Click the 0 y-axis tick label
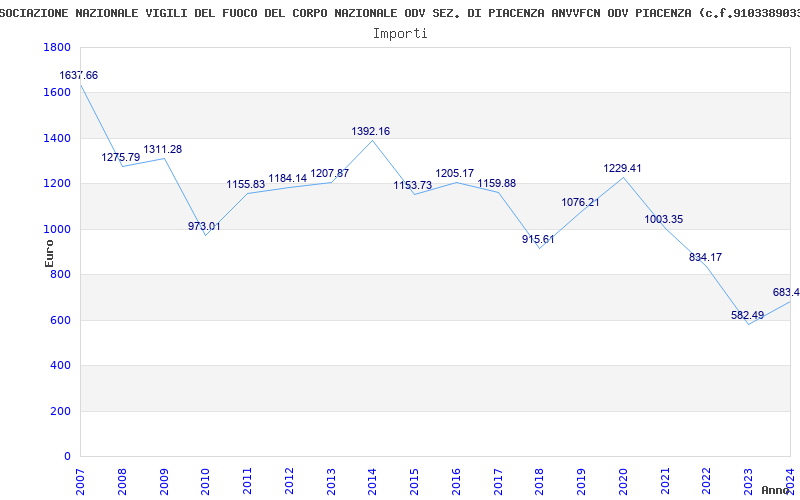This screenshot has width=800, height=500. pyautogui.click(x=67, y=457)
